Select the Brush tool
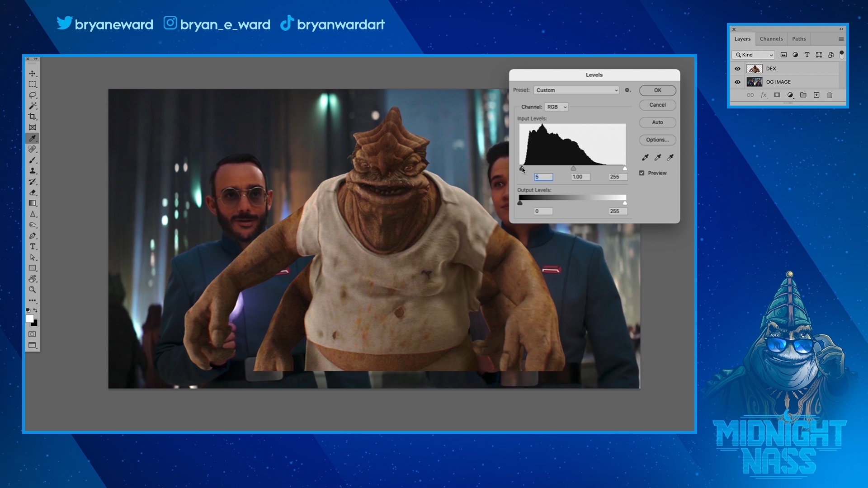This screenshot has height=488, width=868. coord(33,160)
